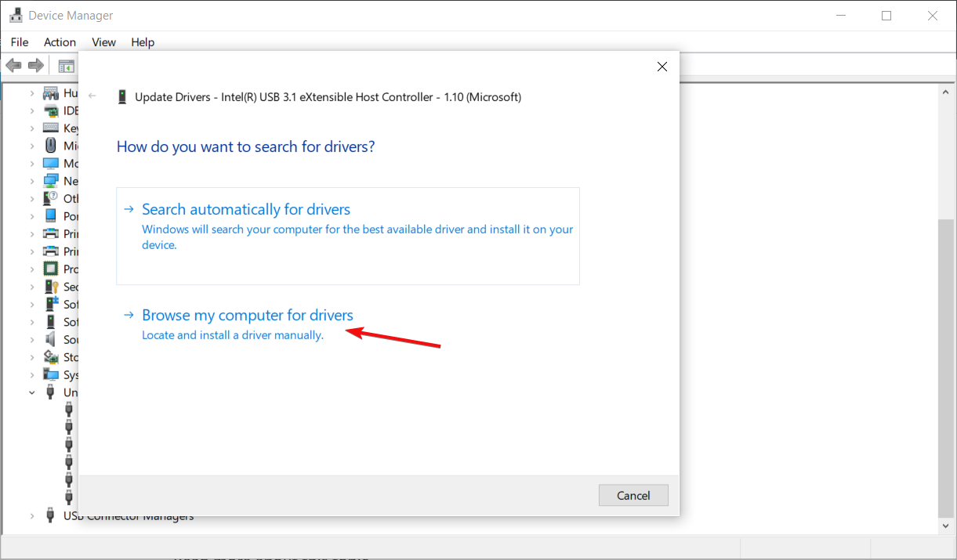Screen dimensions: 957x560
Task: Click the Cancel button in Update Drivers dialog
Action: click(633, 495)
